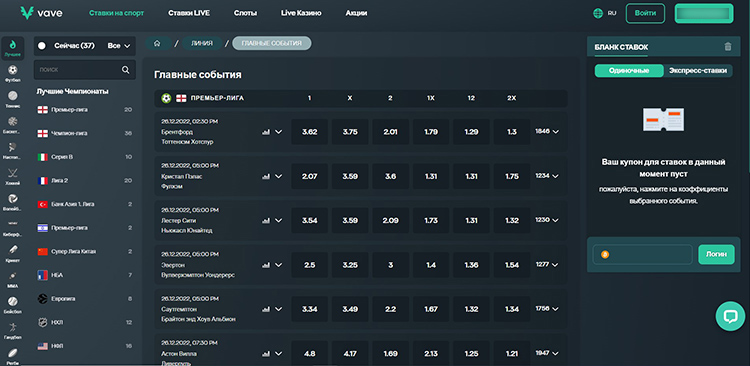The height and width of the screenshot is (366, 750).
Task: Select the basketball sport icon
Action: [x=12, y=122]
